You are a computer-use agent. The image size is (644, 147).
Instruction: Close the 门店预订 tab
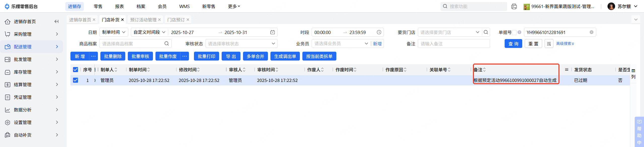188,20
